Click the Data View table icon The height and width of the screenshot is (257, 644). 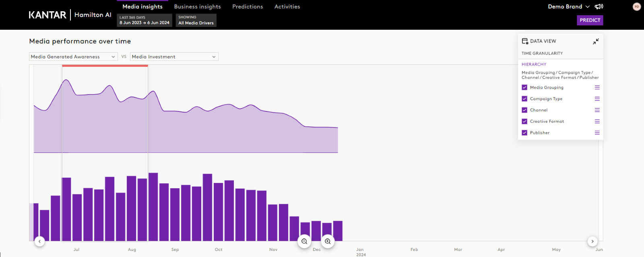click(x=525, y=41)
